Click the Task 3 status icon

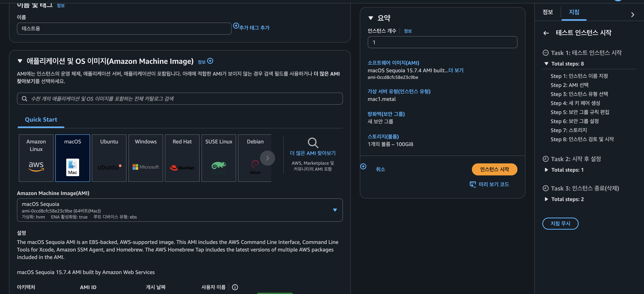(x=546, y=188)
